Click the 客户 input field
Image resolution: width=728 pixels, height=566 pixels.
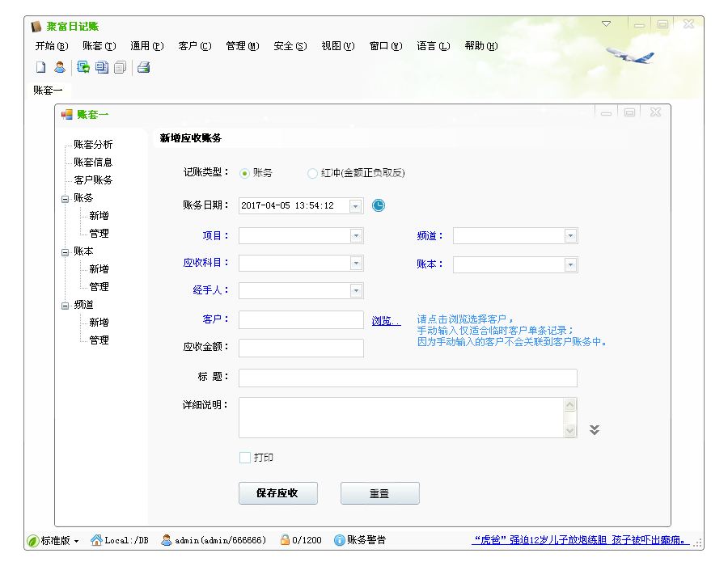[x=301, y=319]
